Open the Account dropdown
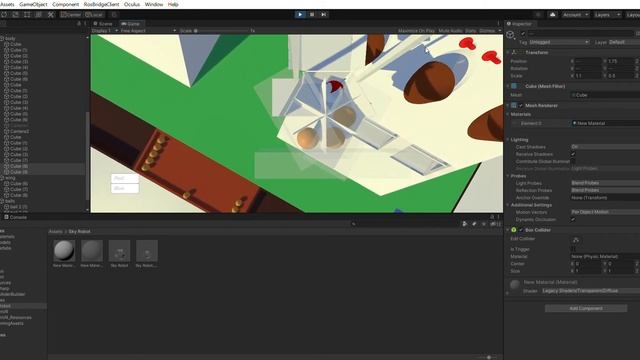The image size is (640, 360). point(575,15)
